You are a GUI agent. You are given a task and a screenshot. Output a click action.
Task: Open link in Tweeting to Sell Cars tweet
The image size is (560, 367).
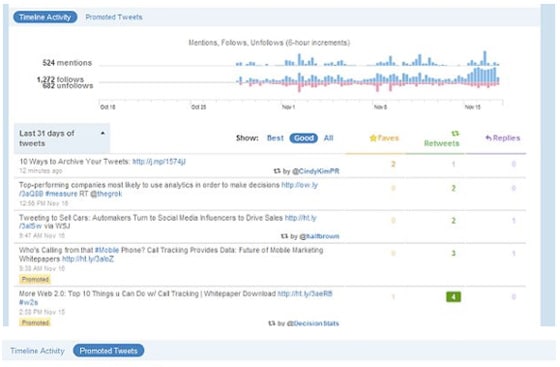(300, 218)
